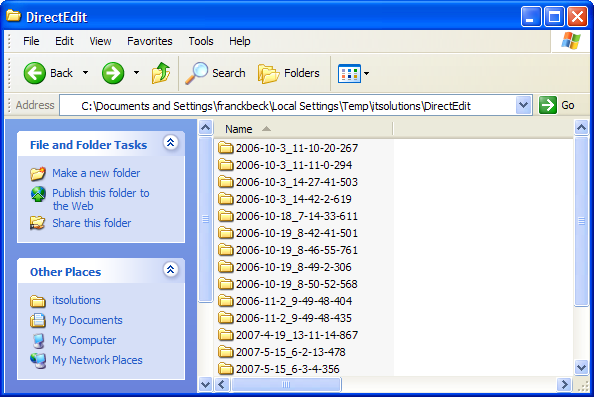Collapse the Other Places panel
Viewport: 594px width, 397px height.
point(170,270)
